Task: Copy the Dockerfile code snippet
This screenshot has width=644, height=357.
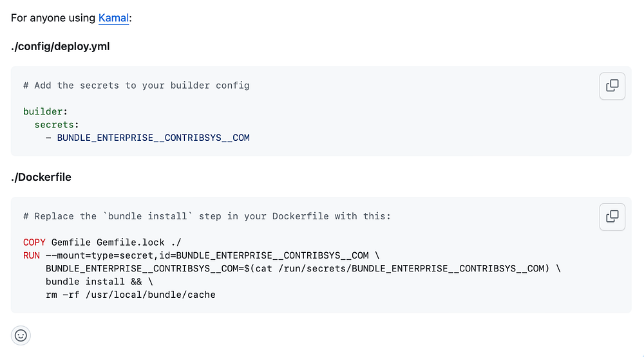Action: (x=612, y=217)
